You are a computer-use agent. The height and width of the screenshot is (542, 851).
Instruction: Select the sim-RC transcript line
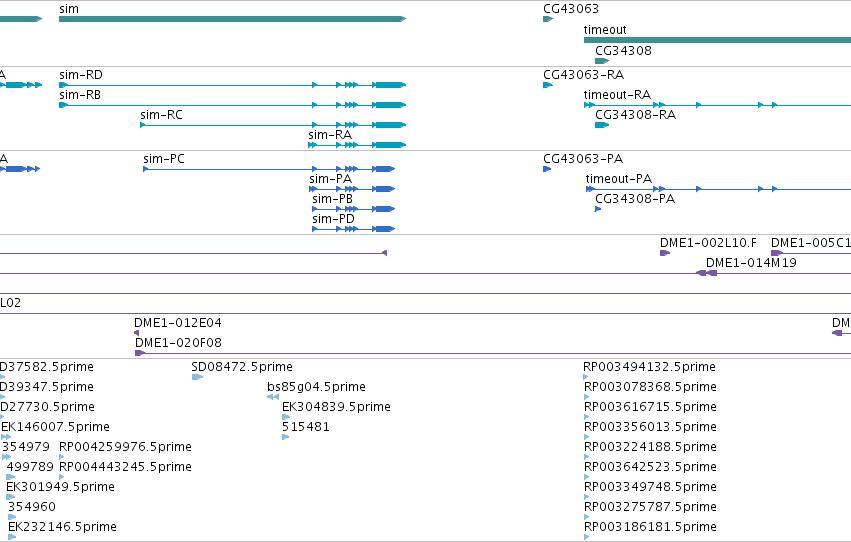[273, 125]
